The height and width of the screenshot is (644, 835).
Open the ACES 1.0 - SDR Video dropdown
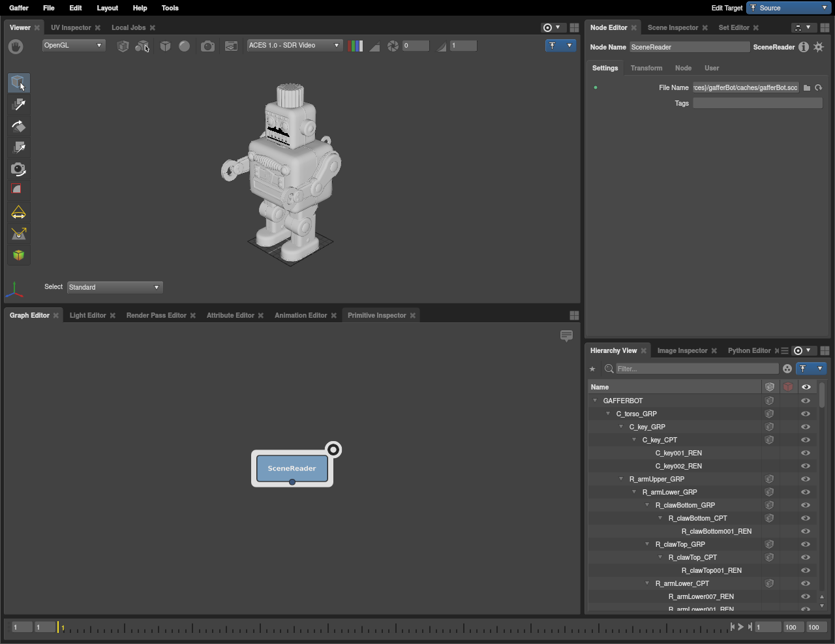(294, 46)
